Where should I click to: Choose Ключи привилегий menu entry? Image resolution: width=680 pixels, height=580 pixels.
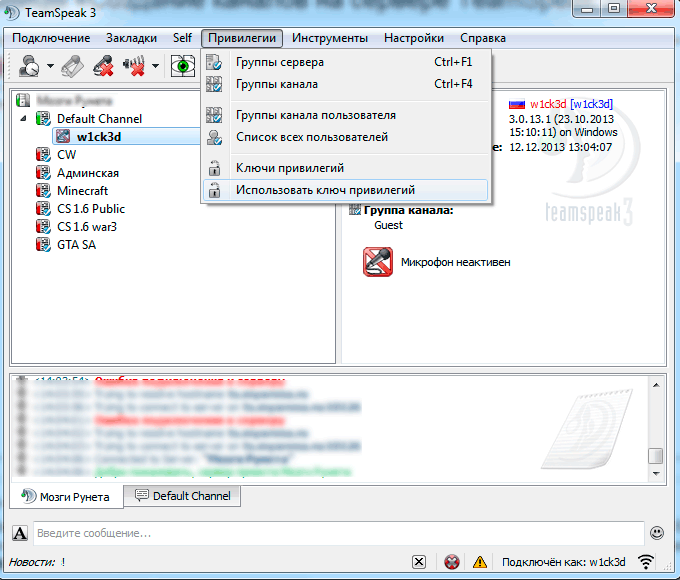(345, 168)
